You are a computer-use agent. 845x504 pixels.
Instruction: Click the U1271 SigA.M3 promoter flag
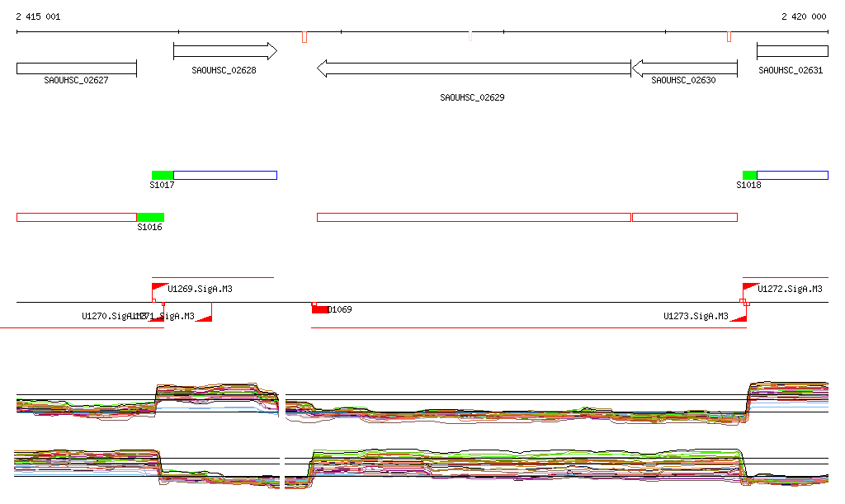(x=204, y=317)
